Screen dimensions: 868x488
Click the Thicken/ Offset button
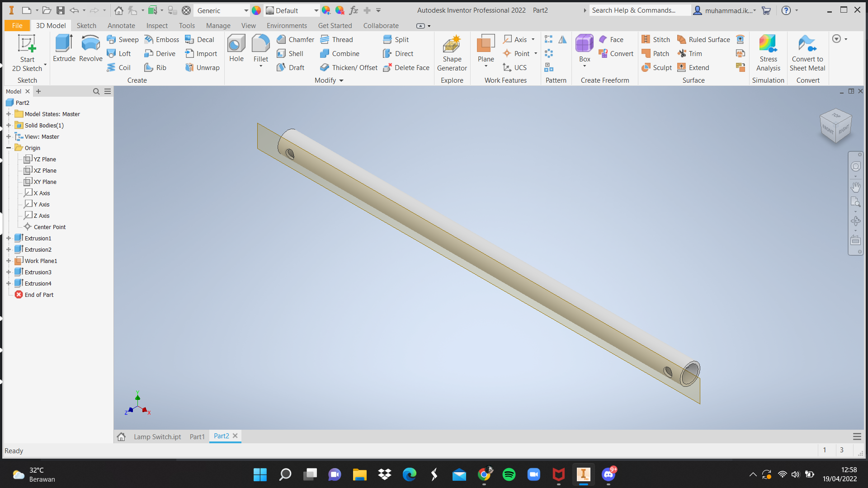pos(349,67)
